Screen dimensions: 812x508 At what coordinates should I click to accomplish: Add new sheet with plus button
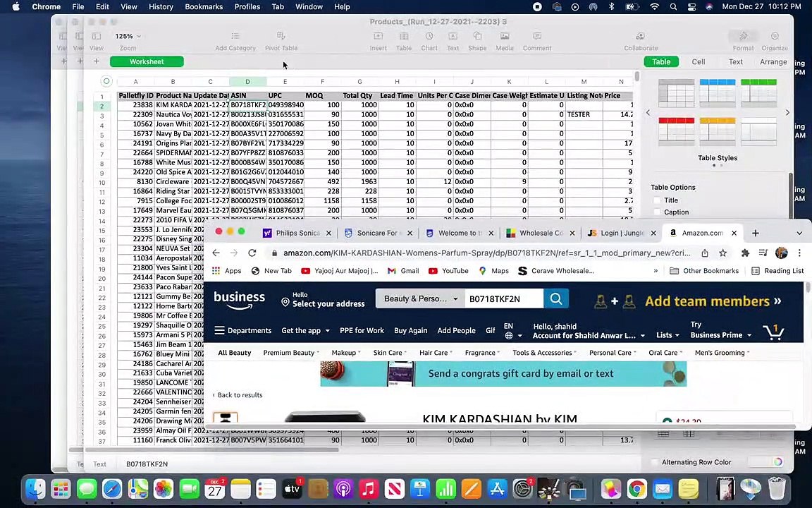(97, 61)
